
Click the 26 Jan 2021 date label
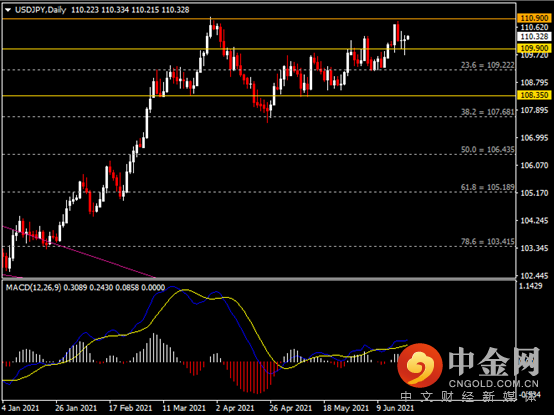(76, 408)
